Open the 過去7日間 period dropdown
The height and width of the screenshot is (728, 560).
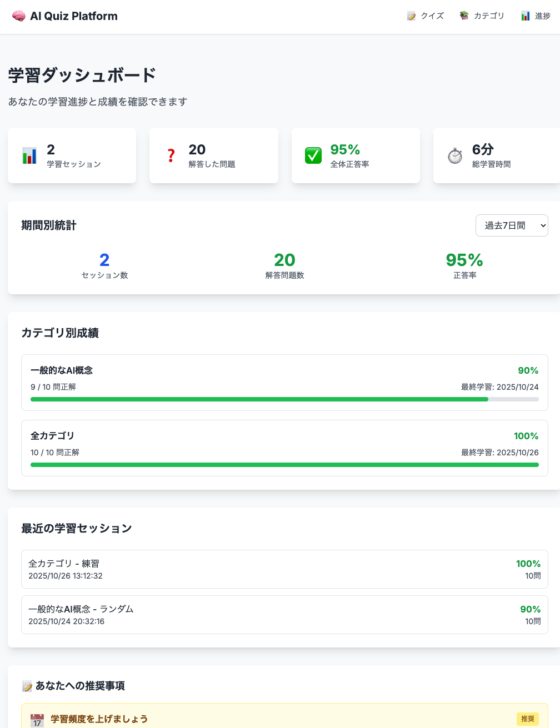click(512, 225)
